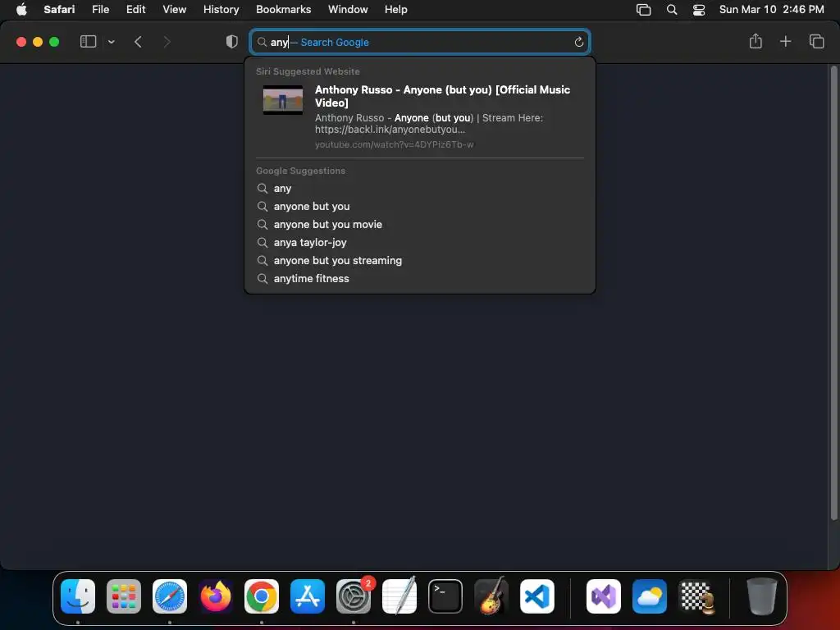Select the 'any' Google suggestion
This screenshot has height=630, width=840.
click(420, 189)
